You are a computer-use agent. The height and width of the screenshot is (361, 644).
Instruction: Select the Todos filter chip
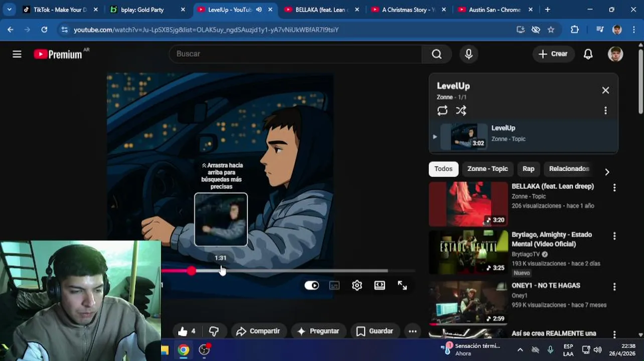[443, 169]
